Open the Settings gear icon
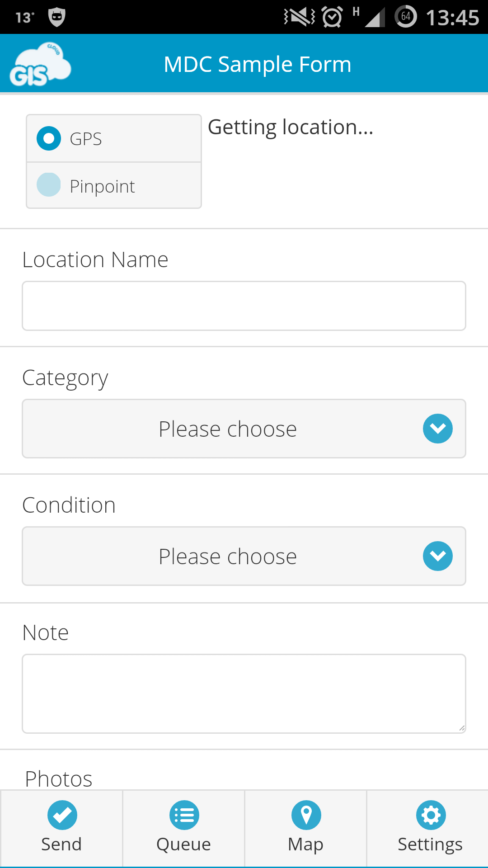The width and height of the screenshot is (488, 868). click(x=431, y=815)
